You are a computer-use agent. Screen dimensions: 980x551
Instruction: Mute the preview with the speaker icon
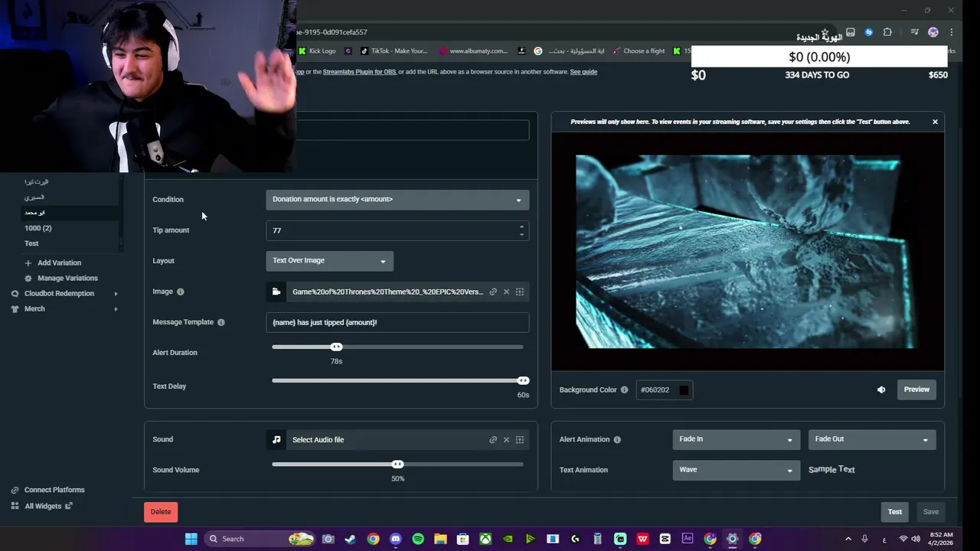(881, 390)
